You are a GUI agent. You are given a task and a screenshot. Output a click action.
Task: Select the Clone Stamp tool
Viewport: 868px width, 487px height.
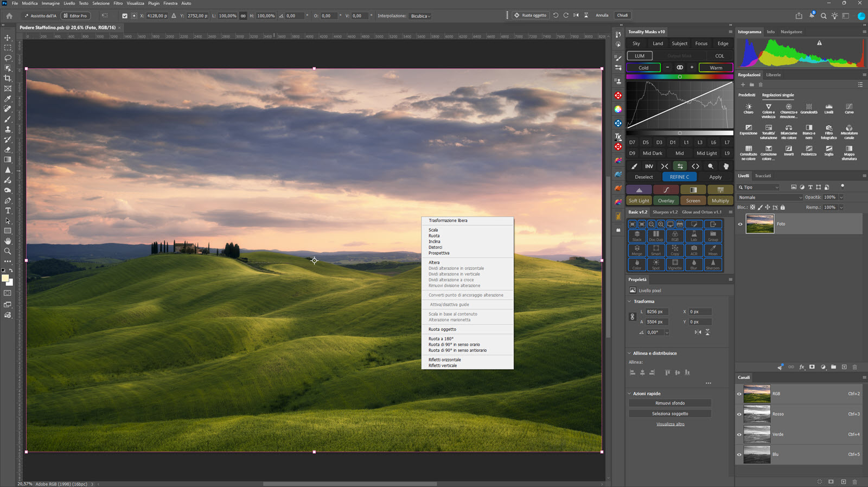point(8,130)
